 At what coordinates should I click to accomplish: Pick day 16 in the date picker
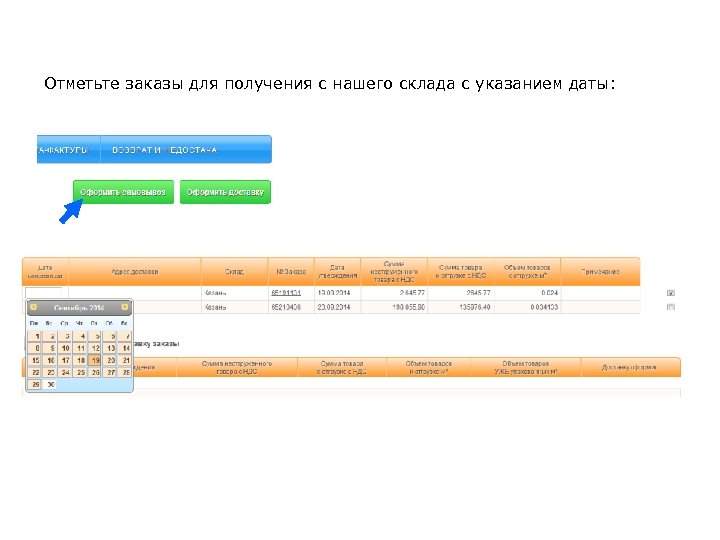tap(50, 360)
